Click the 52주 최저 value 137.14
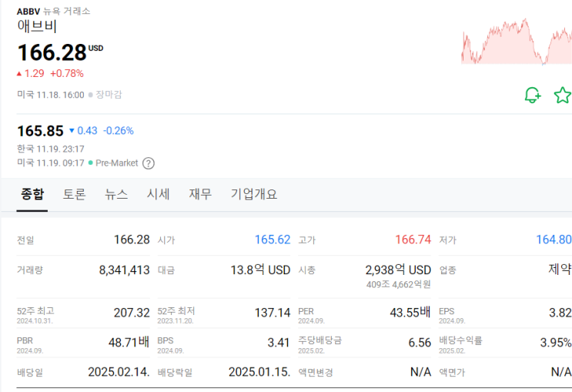The height and width of the screenshot is (392, 572). pos(273,313)
